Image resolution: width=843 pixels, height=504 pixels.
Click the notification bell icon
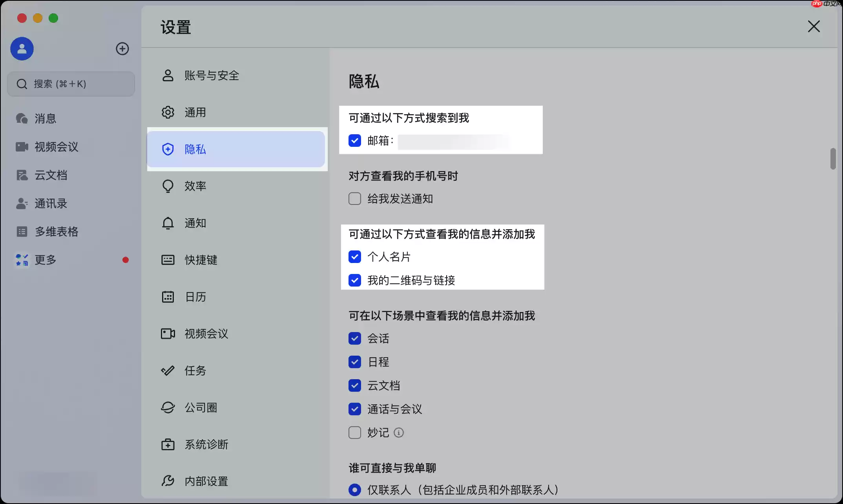click(x=168, y=223)
